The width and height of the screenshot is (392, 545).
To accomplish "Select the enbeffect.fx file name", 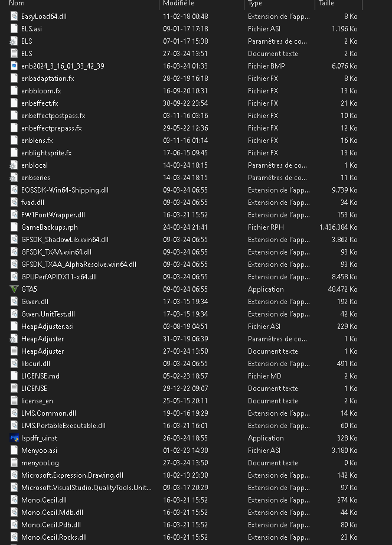I will coord(40,103).
